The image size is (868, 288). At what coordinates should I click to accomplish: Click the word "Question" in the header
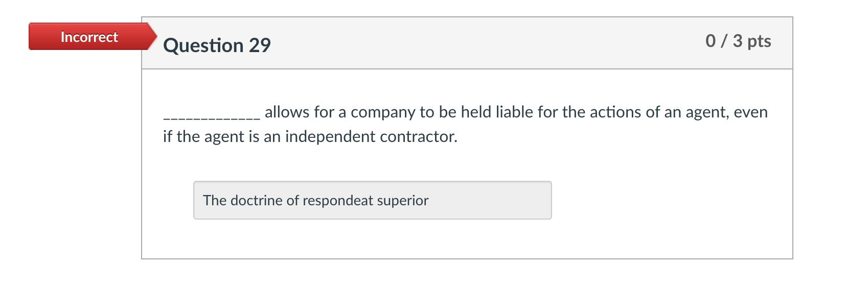pos(203,45)
